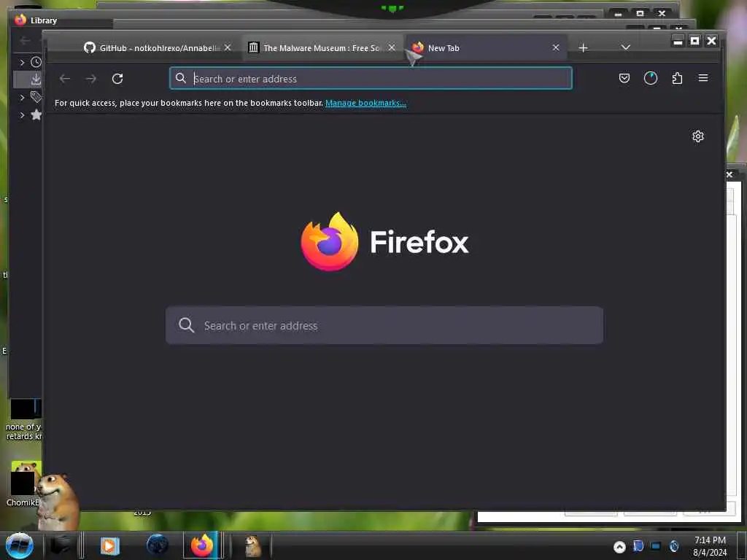Click the Library window title text

44,20
